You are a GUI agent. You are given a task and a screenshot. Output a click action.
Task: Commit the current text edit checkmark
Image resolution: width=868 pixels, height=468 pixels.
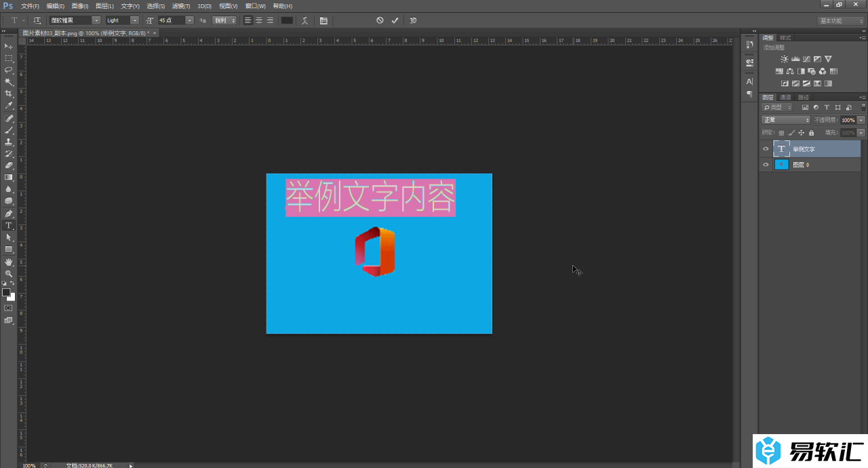click(395, 20)
